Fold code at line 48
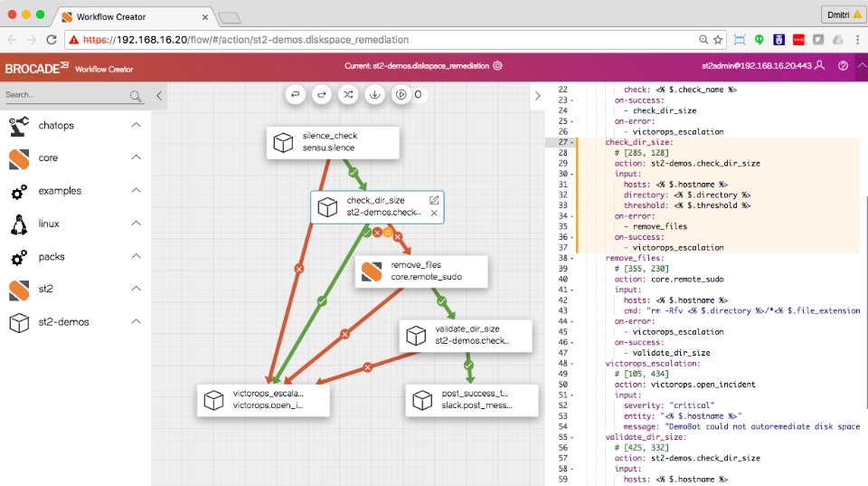Image resolution: width=868 pixels, height=486 pixels. (571, 364)
